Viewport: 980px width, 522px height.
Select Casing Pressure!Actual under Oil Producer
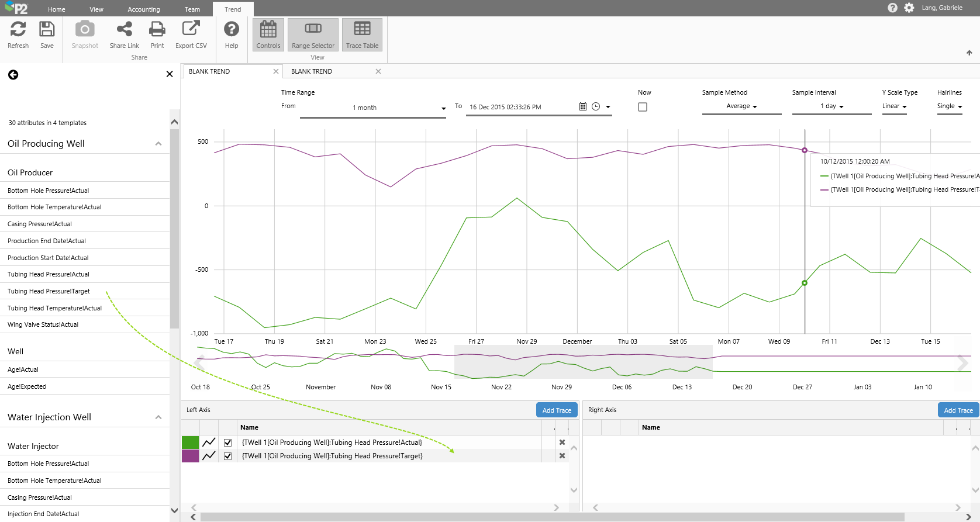click(x=40, y=224)
